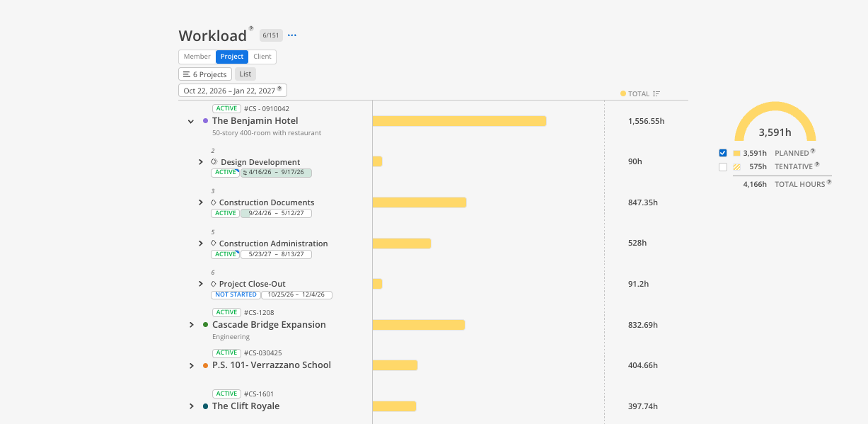Open The Benjamin Hotel project link
This screenshot has height=424, width=868.
tap(255, 121)
